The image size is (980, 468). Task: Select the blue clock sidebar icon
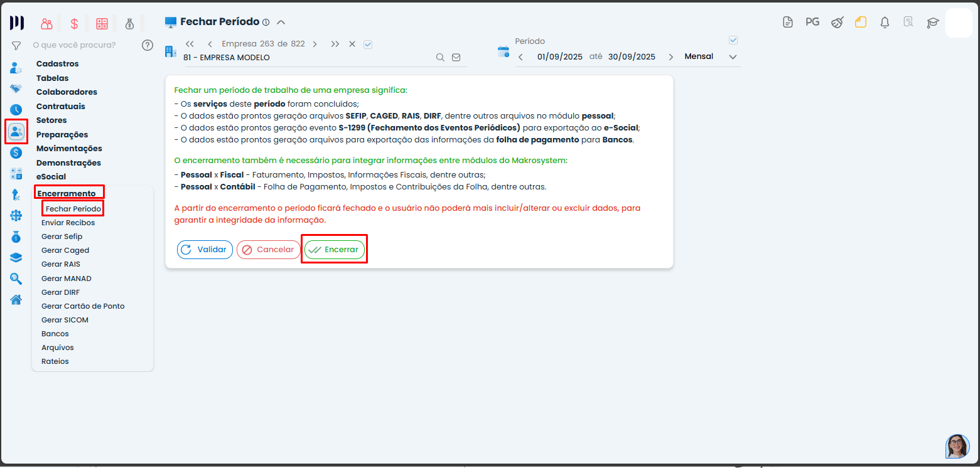point(16,110)
